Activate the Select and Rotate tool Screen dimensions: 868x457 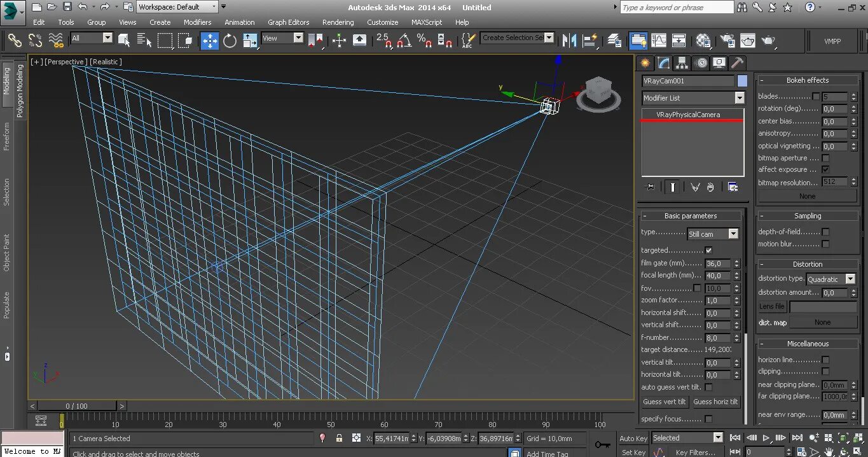230,41
